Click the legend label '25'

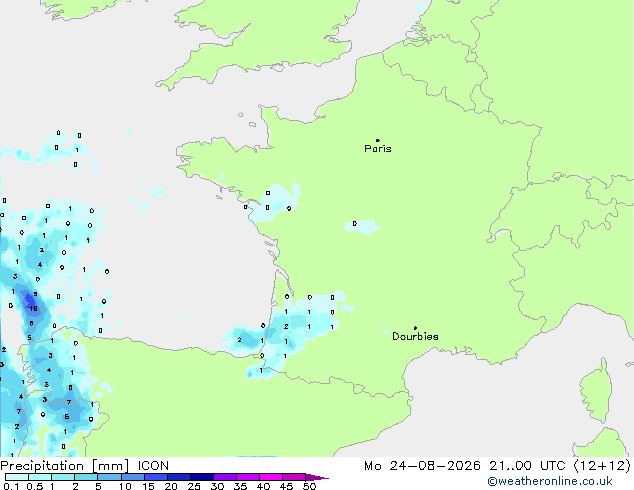tap(194, 486)
